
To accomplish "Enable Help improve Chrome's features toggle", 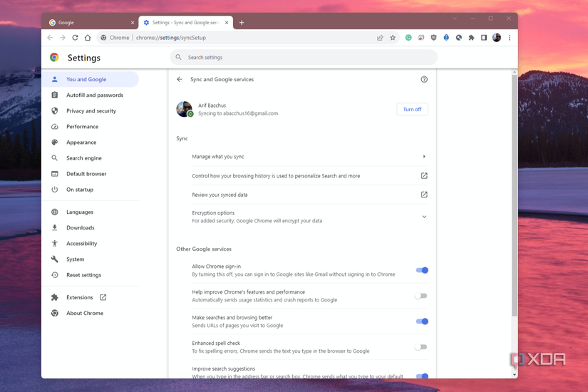I will point(421,296).
